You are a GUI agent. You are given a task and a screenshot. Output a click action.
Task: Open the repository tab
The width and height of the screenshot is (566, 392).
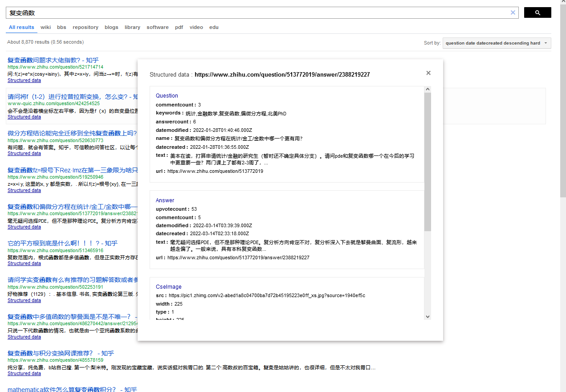86,27
